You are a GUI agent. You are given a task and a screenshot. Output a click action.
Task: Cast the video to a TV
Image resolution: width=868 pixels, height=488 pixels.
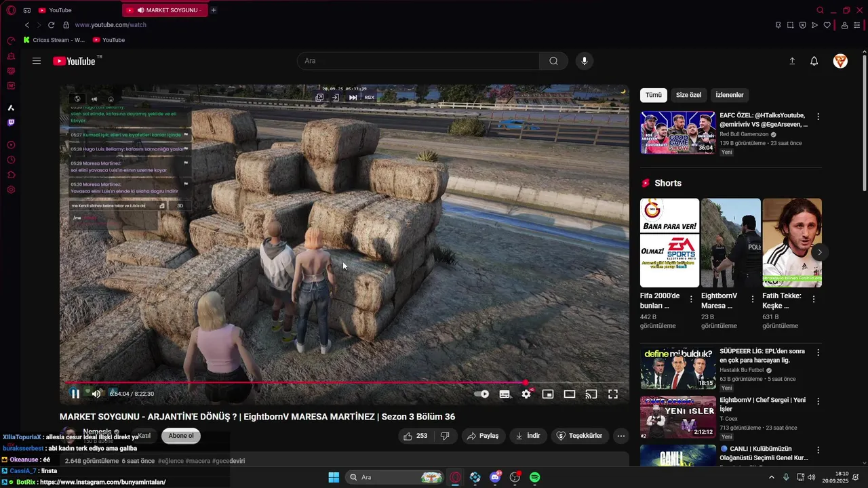click(591, 394)
